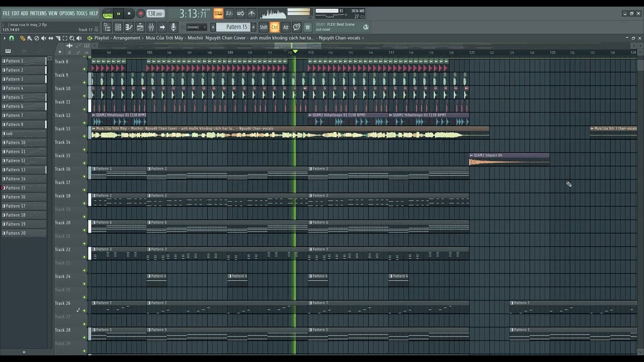The image size is (644, 362).
Task: Open the shopping cart content library icon
Action: 307,27
